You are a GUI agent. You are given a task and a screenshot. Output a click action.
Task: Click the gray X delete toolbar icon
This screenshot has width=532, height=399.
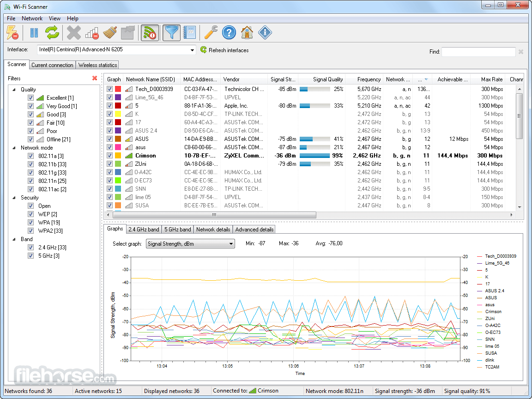73,33
